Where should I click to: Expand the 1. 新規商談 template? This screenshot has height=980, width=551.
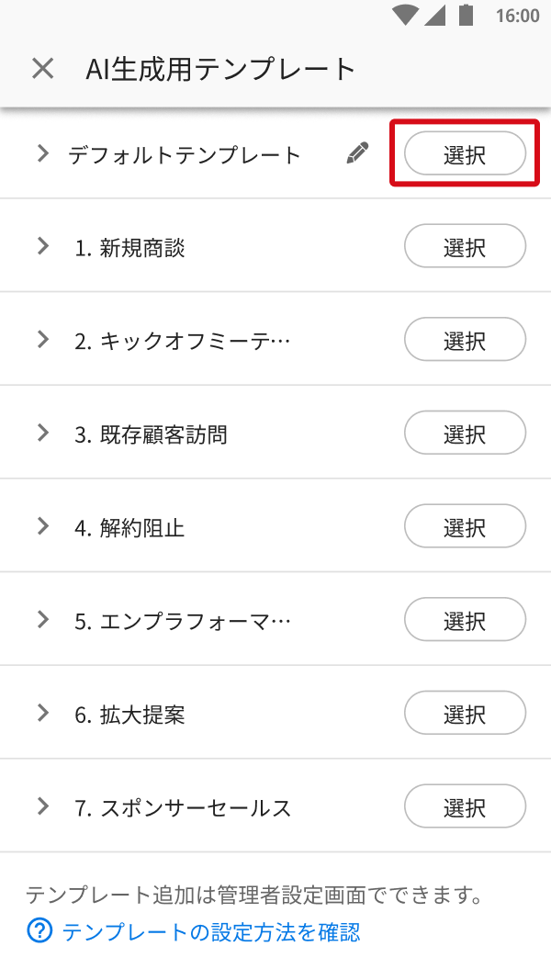click(42, 246)
